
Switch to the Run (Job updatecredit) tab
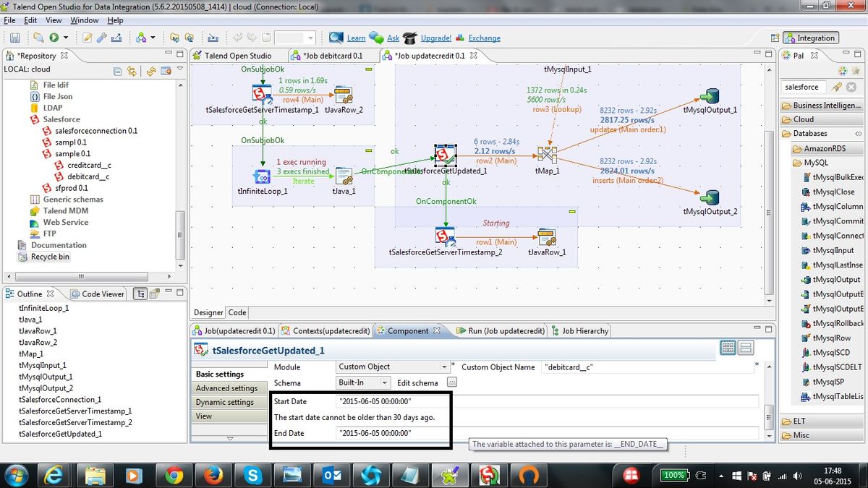pos(500,330)
